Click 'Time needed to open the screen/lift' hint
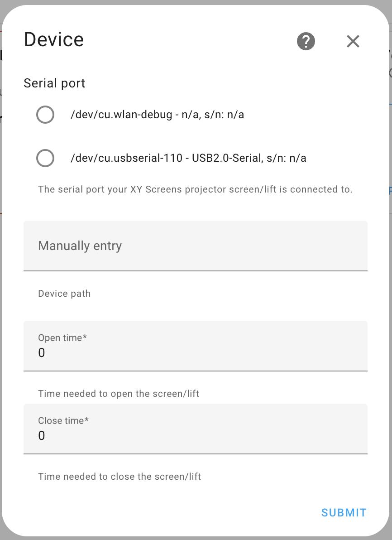The height and width of the screenshot is (540, 392). click(119, 394)
